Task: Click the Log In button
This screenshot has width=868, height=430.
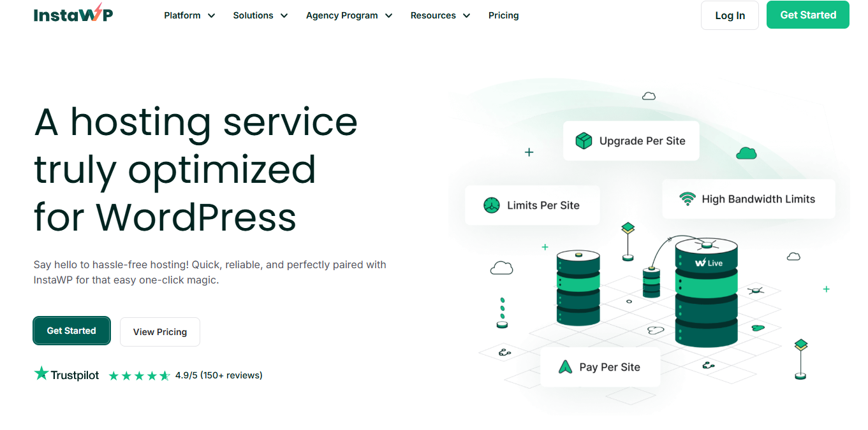Action: pos(730,15)
